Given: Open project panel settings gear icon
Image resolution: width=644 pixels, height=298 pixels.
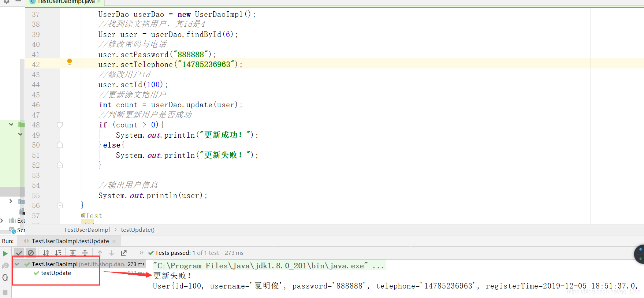Looking at the screenshot, I should (7, 1).
